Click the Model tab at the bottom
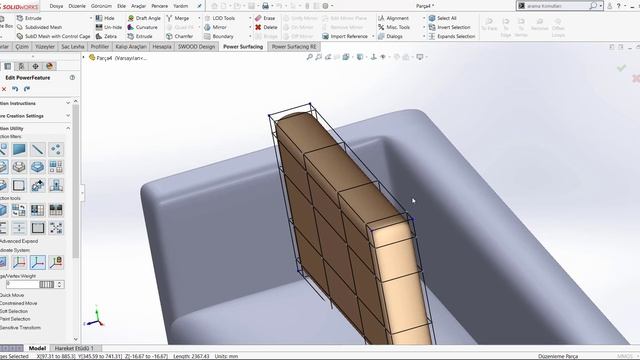 (37, 348)
